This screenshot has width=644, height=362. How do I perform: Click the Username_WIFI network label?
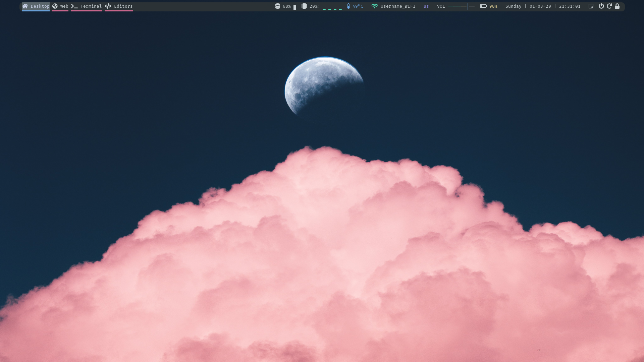(398, 6)
